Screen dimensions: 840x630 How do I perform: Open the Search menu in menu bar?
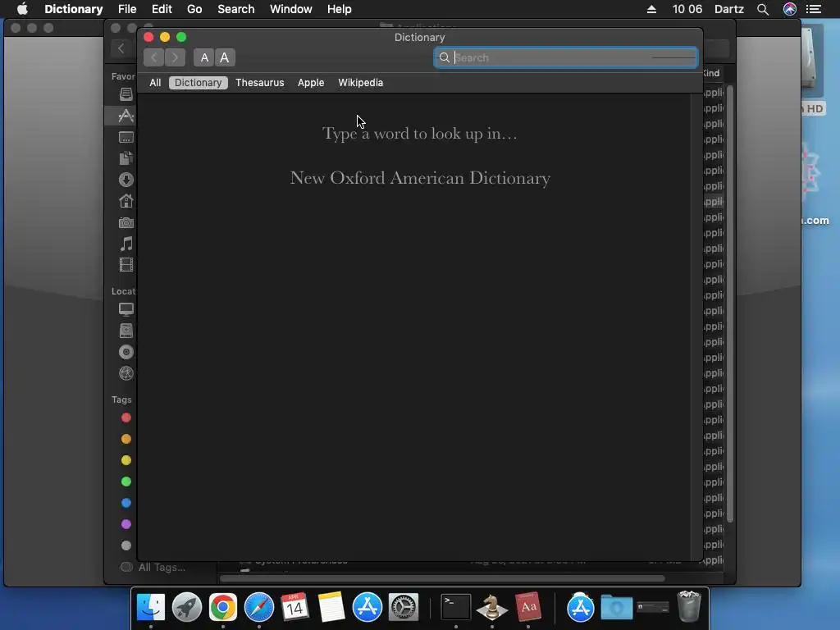coord(235,9)
